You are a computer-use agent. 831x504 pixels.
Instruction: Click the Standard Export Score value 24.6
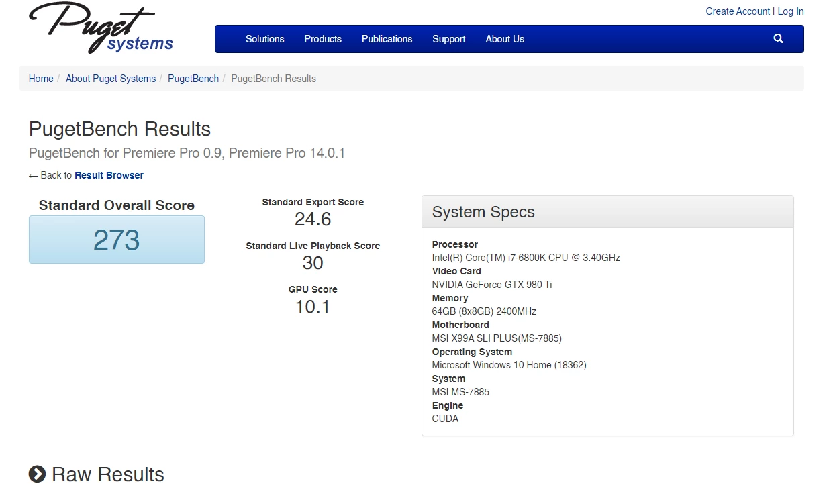tap(313, 219)
